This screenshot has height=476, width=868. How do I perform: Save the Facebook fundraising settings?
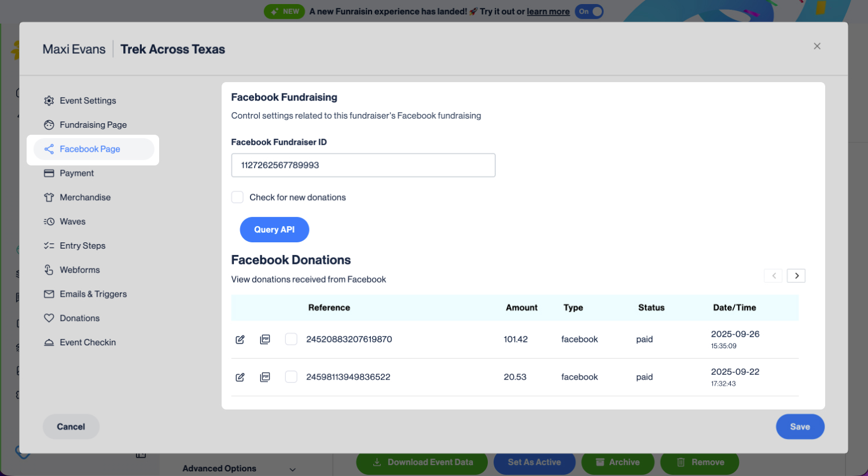[x=800, y=427]
